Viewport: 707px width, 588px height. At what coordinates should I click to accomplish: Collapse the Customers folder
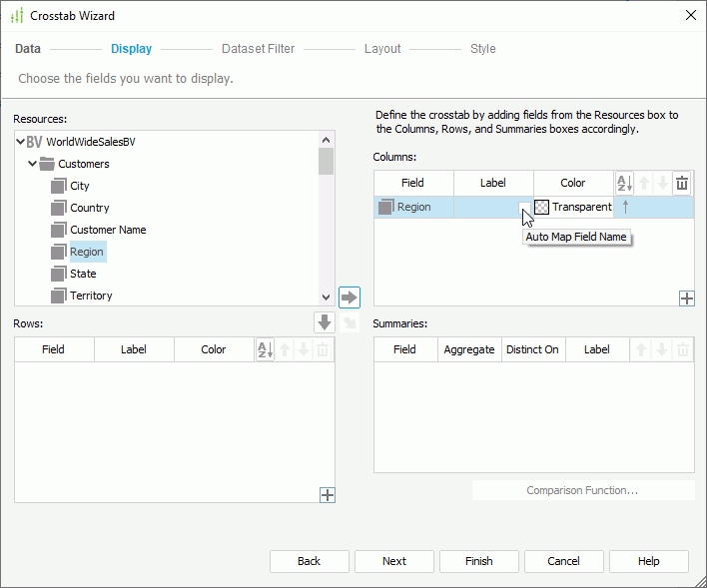pyautogui.click(x=33, y=164)
